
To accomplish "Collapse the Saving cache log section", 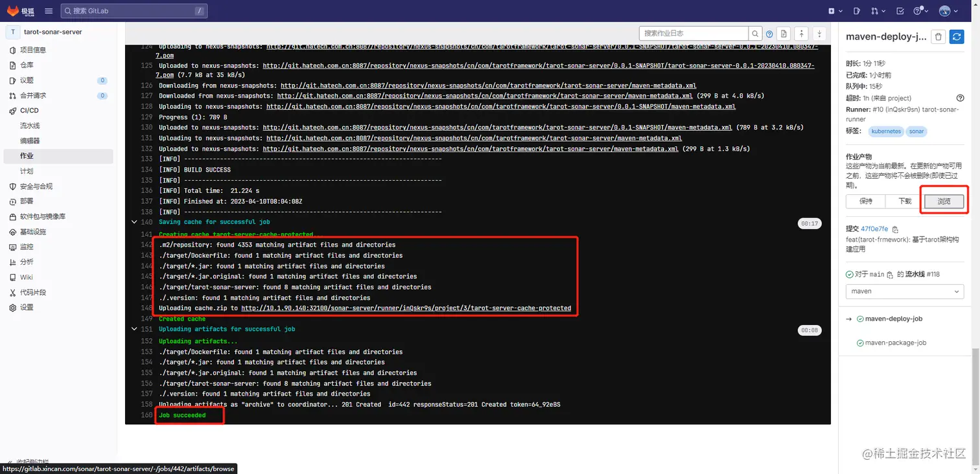I will (x=134, y=222).
